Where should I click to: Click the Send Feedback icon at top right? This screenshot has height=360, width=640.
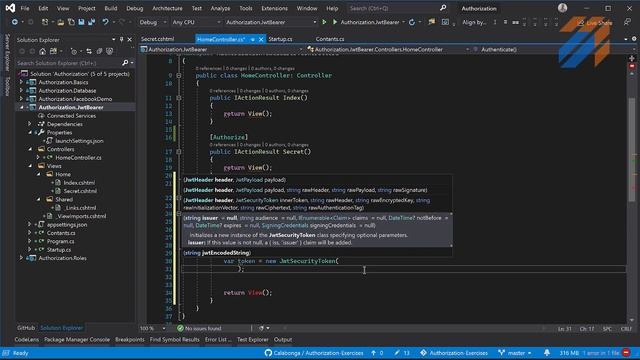point(627,22)
